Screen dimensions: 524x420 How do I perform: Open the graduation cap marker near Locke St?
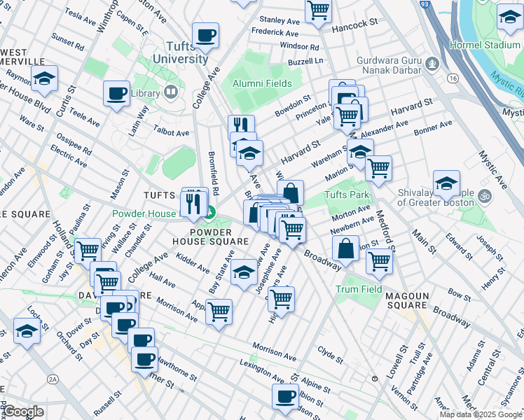27,332
